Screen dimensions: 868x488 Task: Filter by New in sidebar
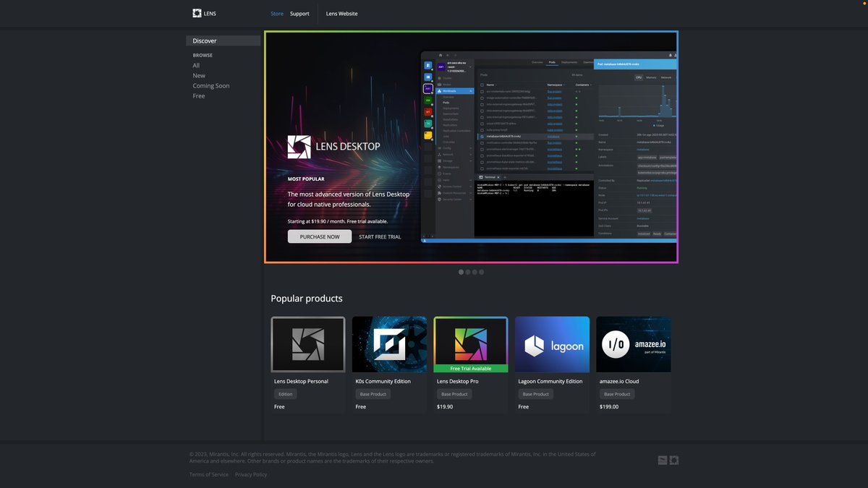pos(199,76)
